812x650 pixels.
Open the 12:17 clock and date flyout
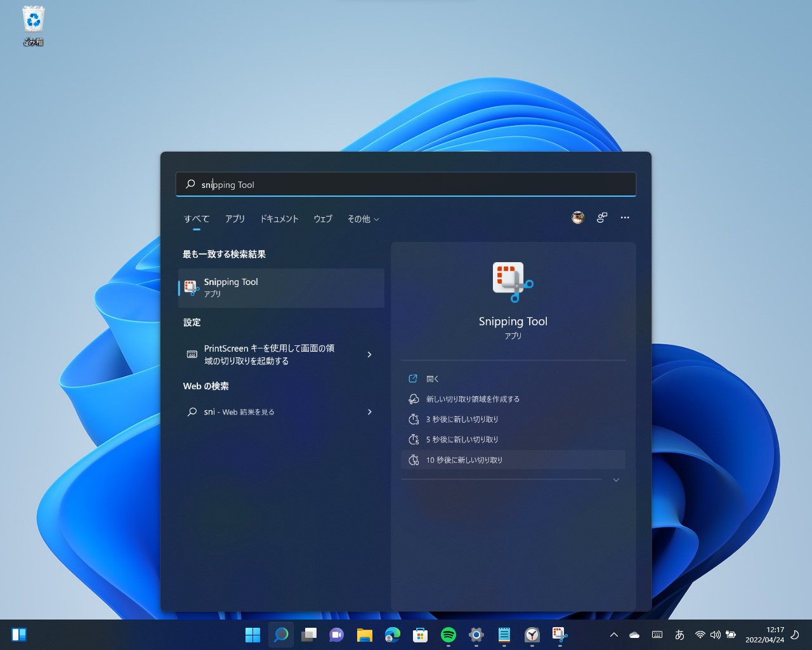pyautogui.click(x=764, y=635)
